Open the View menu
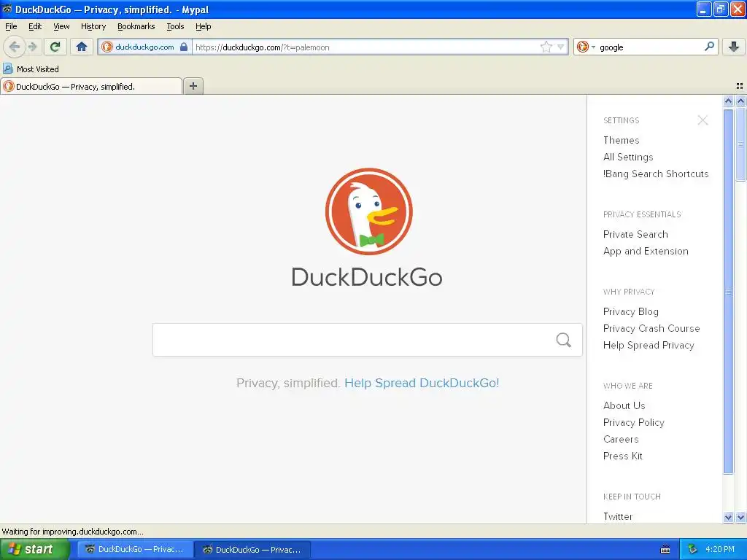 point(61,26)
